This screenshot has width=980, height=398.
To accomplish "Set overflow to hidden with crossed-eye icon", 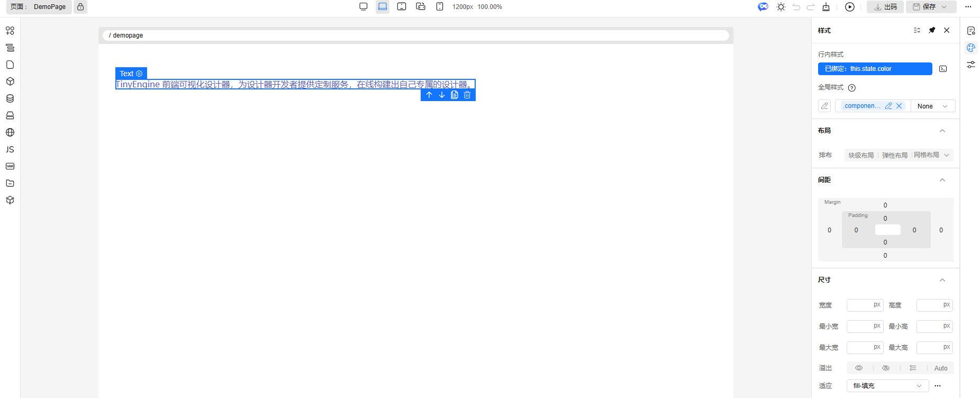I will click(886, 368).
